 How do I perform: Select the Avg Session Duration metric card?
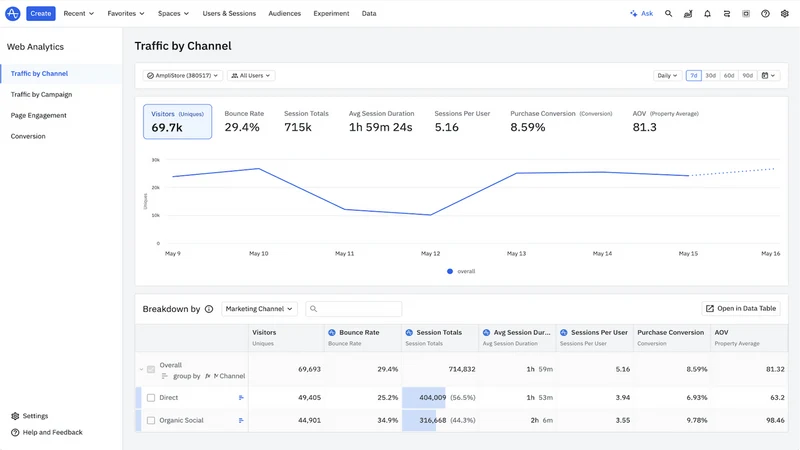381,121
